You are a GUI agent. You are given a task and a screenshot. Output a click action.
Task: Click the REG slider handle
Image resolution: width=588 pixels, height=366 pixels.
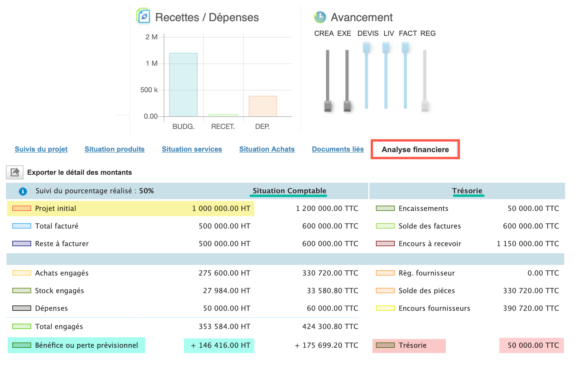tap(425, 106)
